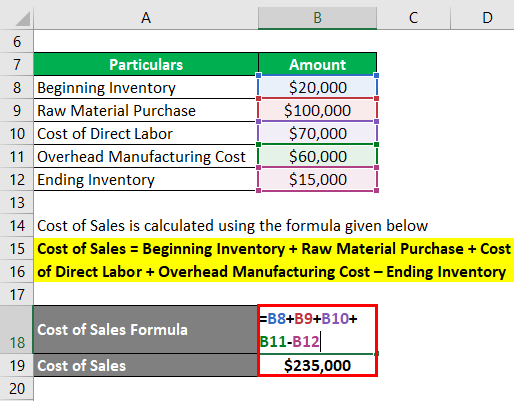Select row 17 header
This screenshot has height=401, width=514.
click(17, 295)
